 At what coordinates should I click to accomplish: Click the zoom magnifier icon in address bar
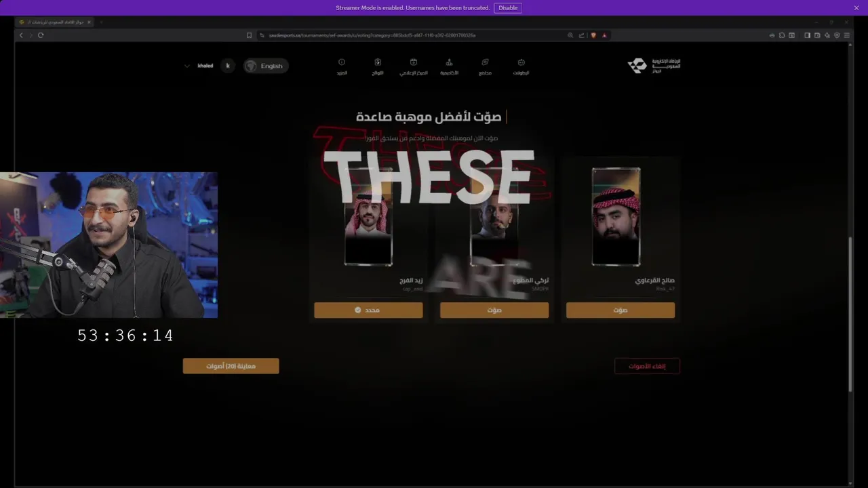coord(570,35)
